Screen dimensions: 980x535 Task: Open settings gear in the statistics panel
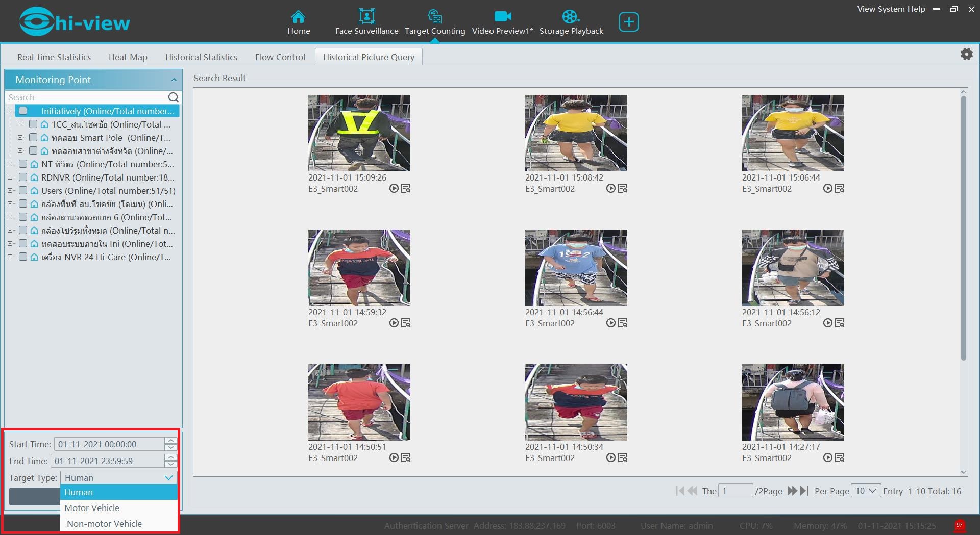pyautogui.click(x=966, y=55)
